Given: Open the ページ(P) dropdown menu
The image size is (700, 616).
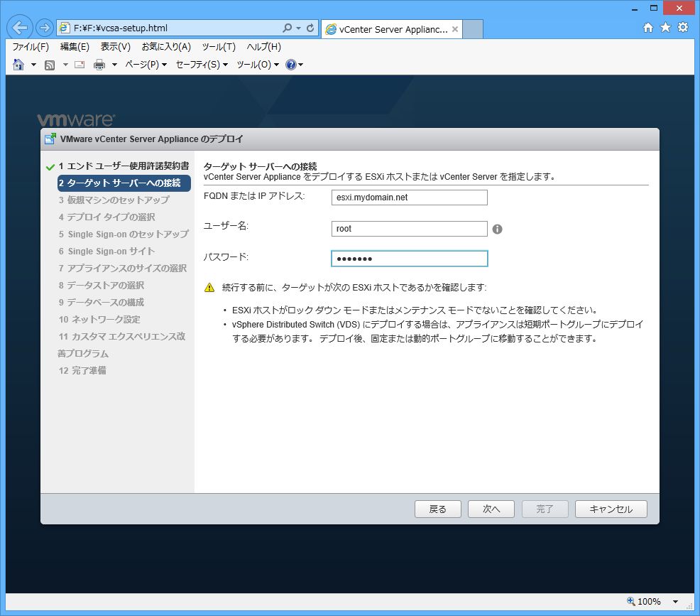Looking at the screenshot, I should pyautogui.click(x=146, y=65).
